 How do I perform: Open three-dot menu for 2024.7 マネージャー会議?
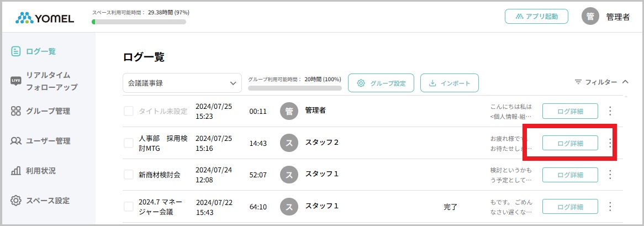pos(610,206)
